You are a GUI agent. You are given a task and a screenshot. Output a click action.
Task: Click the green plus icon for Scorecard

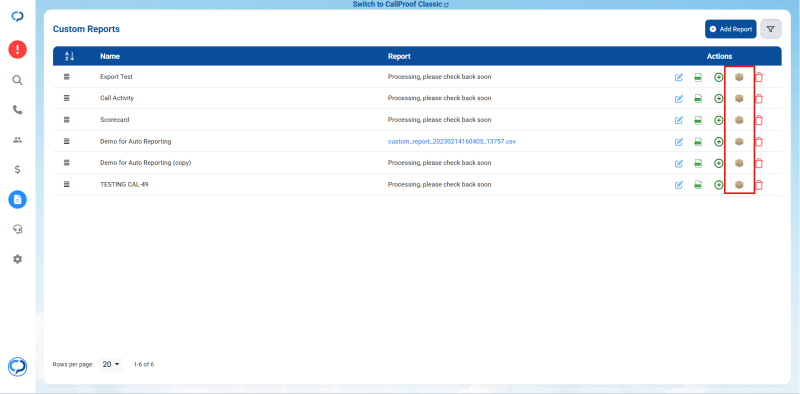coord(718,120)
